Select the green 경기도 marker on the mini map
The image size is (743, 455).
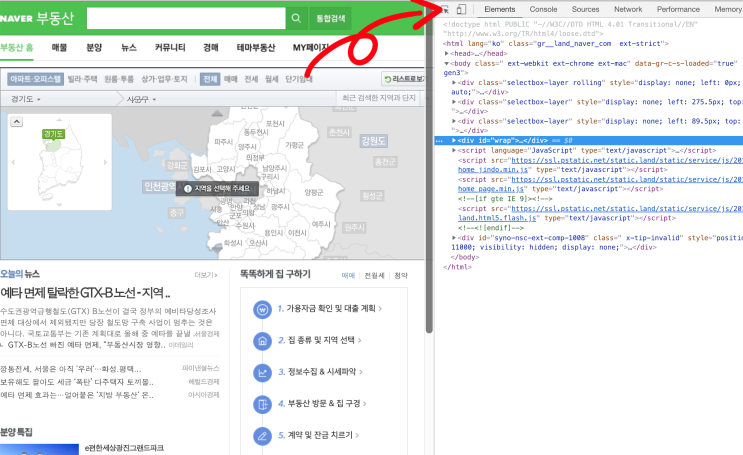(53, 134)
